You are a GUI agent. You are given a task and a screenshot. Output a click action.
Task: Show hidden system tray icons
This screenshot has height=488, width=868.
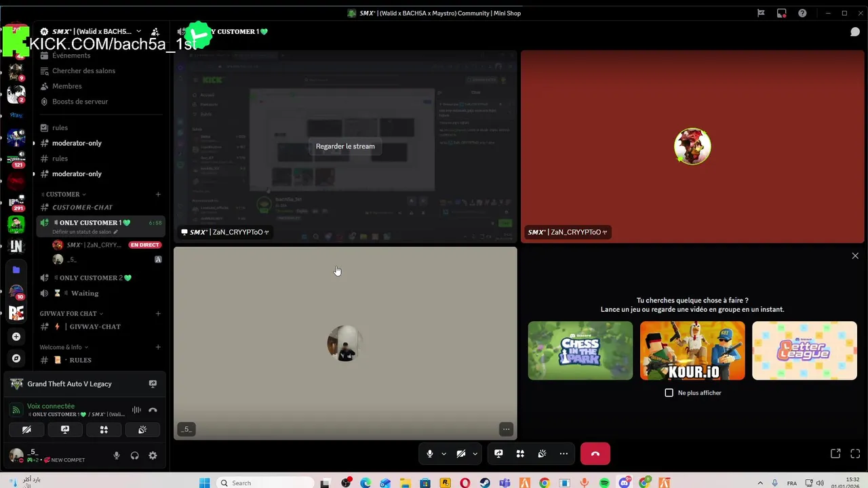(761, 483)
